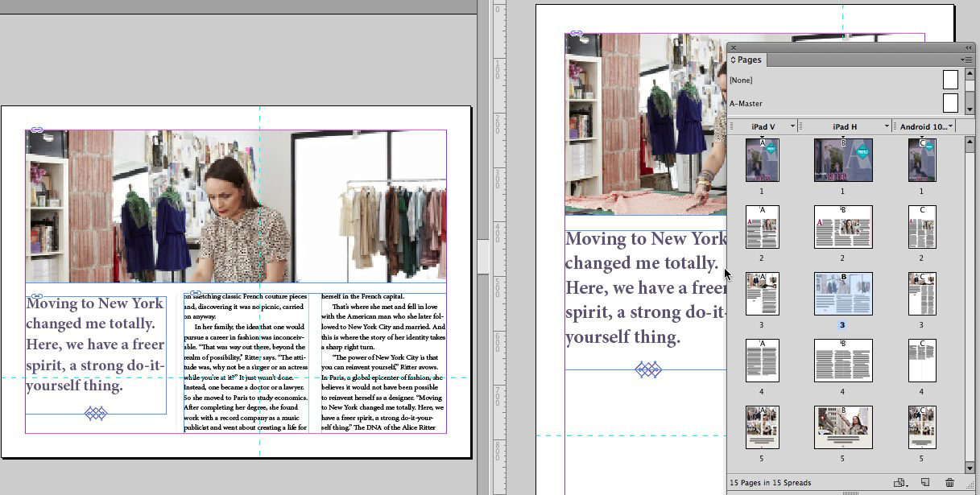Cycle Pages panel size via tab arrows
980x495 pixels.
click(x=733, y=60)
